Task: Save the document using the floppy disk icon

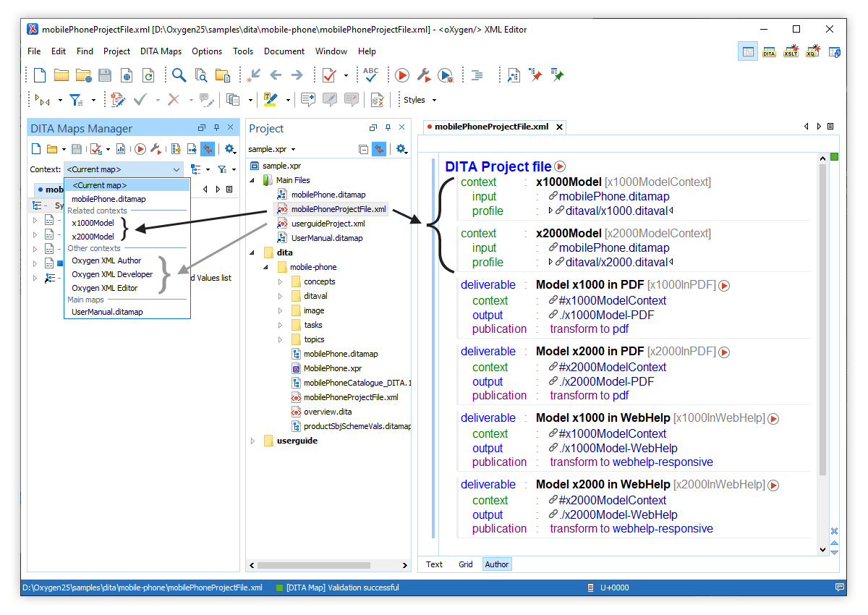Action: tap(105, 75)
